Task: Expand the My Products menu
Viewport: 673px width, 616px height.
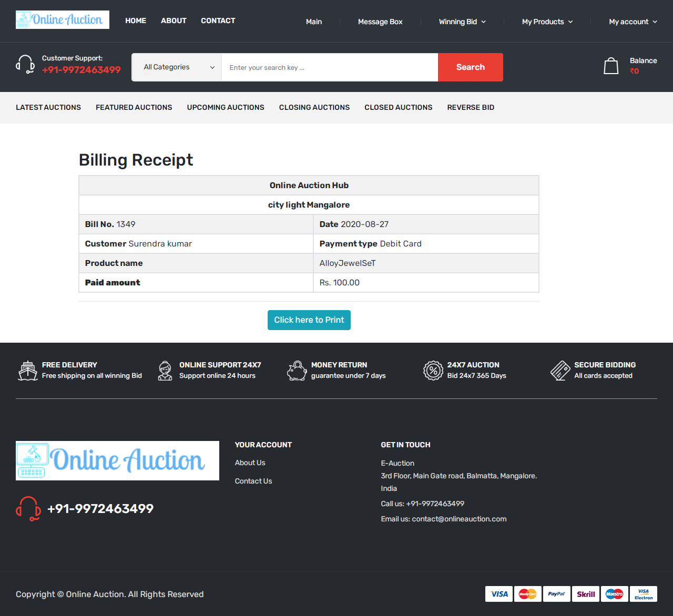Action: tap(547, 22)
